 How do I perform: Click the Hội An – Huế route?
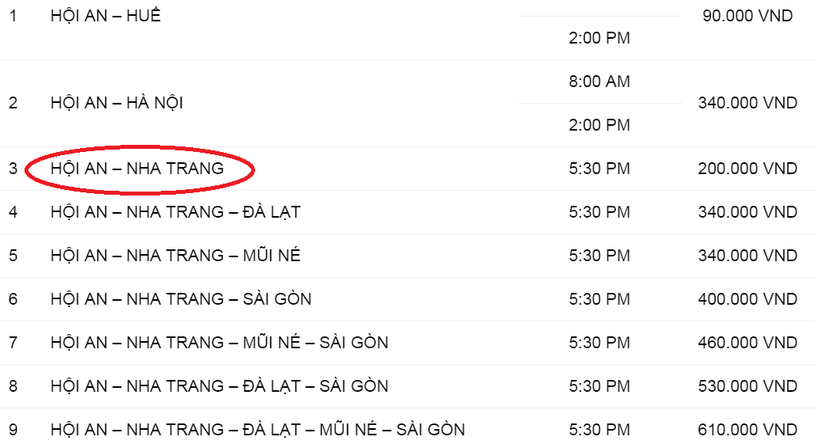[104, 18]
